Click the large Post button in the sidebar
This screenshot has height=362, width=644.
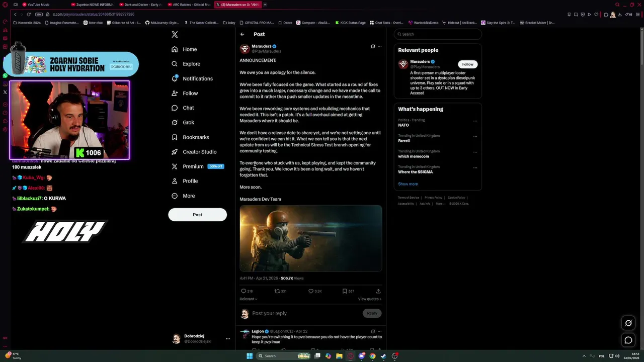(x=197, y=215)
